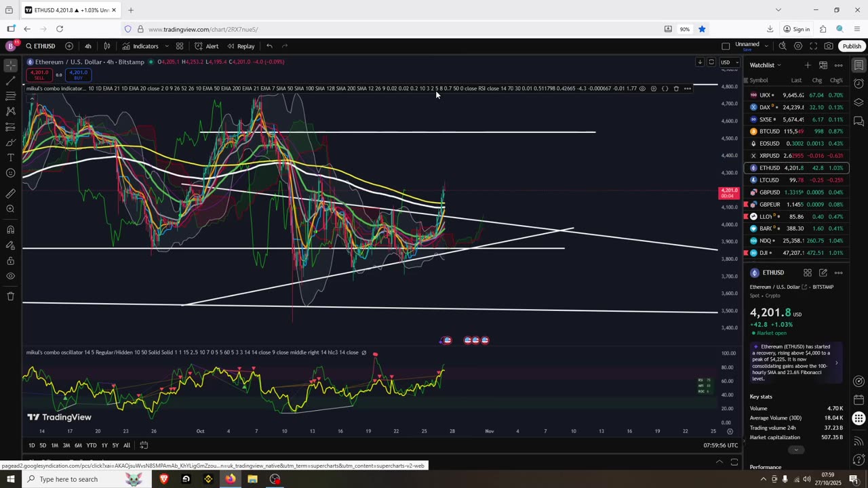Image resolution: width=868 pixels, height=488 pixels.
Task: Switch chart range to 1M
Action: tap(54, 445)
